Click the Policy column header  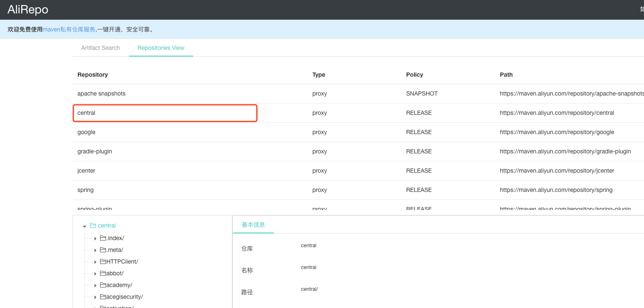click(x=415, y=75)
